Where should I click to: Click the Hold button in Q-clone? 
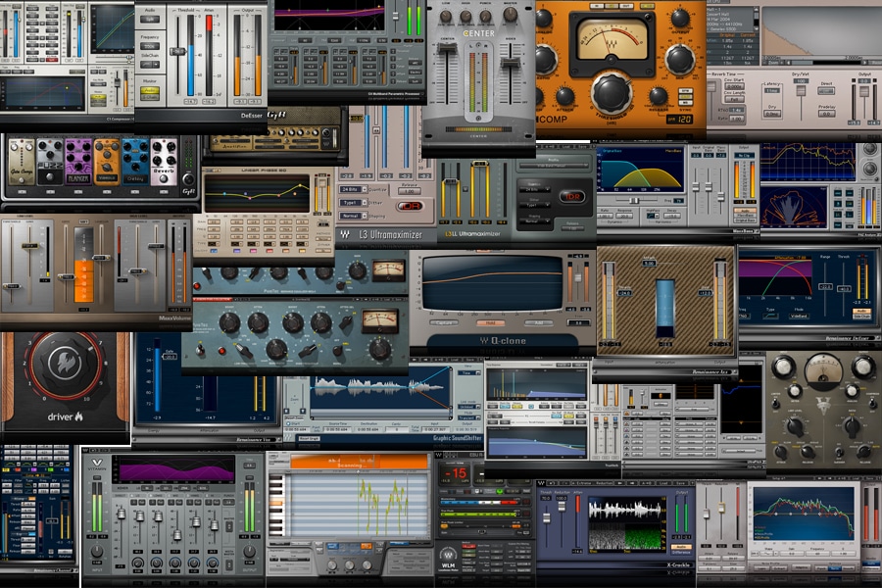pos(490,323)
